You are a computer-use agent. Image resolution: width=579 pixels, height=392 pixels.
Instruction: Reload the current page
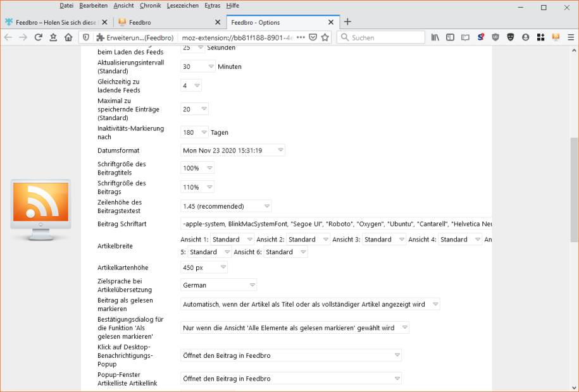[x=38, y=37]
